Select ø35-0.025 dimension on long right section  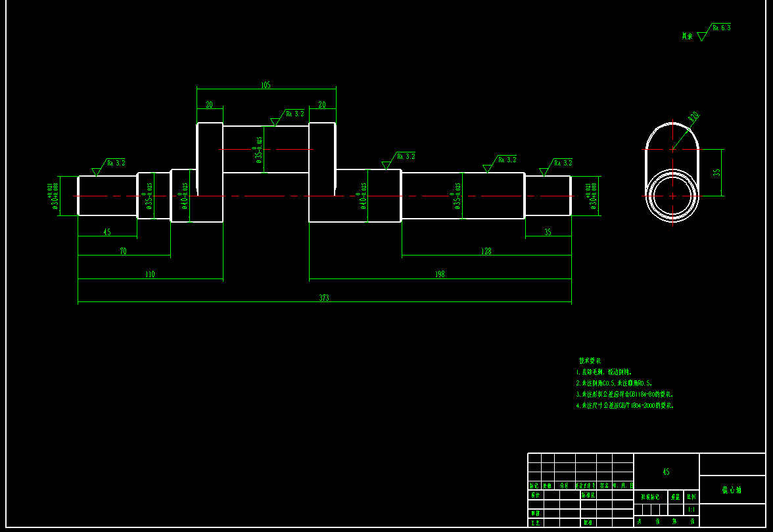tap(455, 196)
